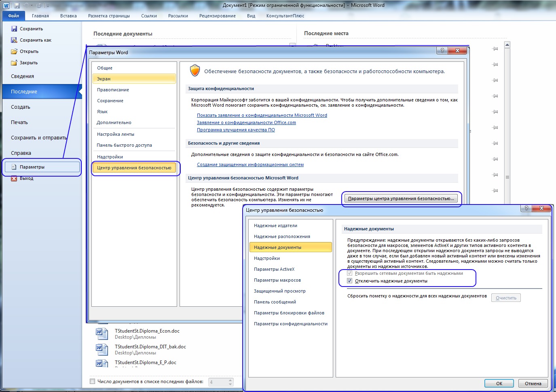The height and width of the screenshot is (392, 556).
Task: Click the Открыть folder icon
Action: click(x=14, y=51)
